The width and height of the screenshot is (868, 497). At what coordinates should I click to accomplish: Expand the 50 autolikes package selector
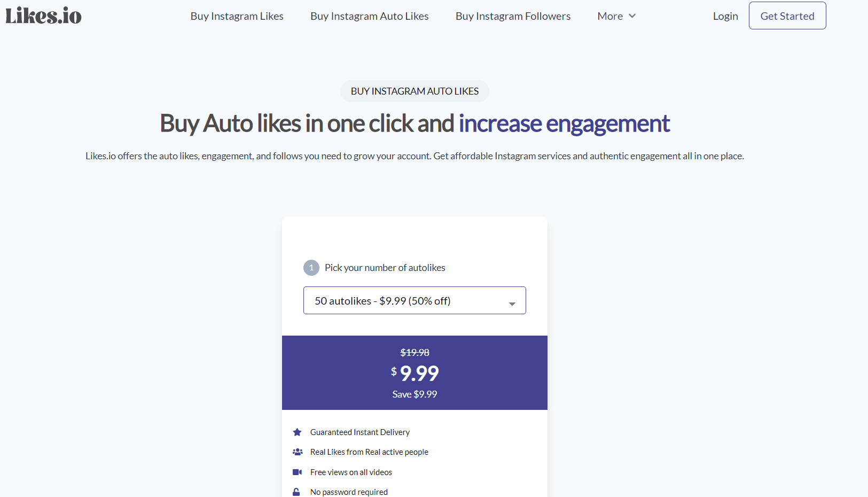(415, 300)
